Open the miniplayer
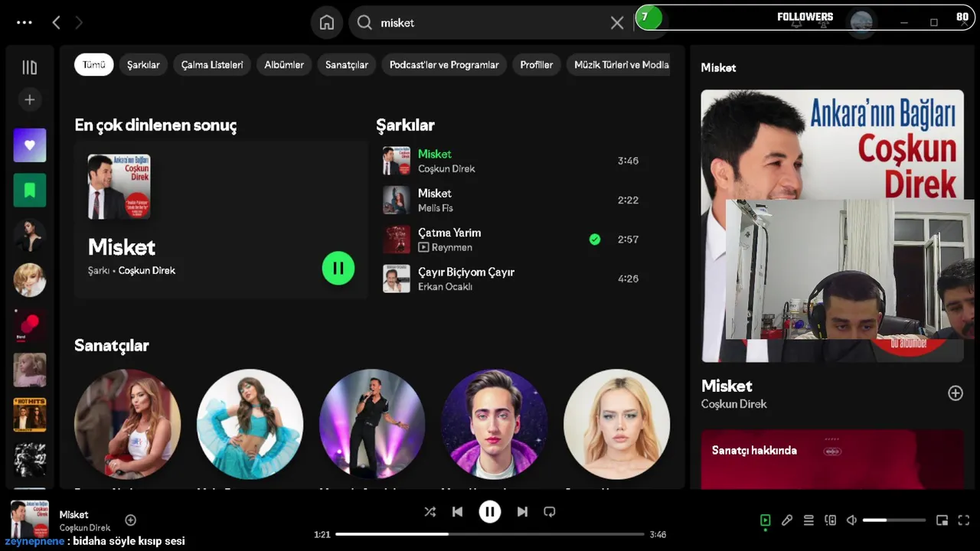The image size is (980, 551). pos(942,520)
